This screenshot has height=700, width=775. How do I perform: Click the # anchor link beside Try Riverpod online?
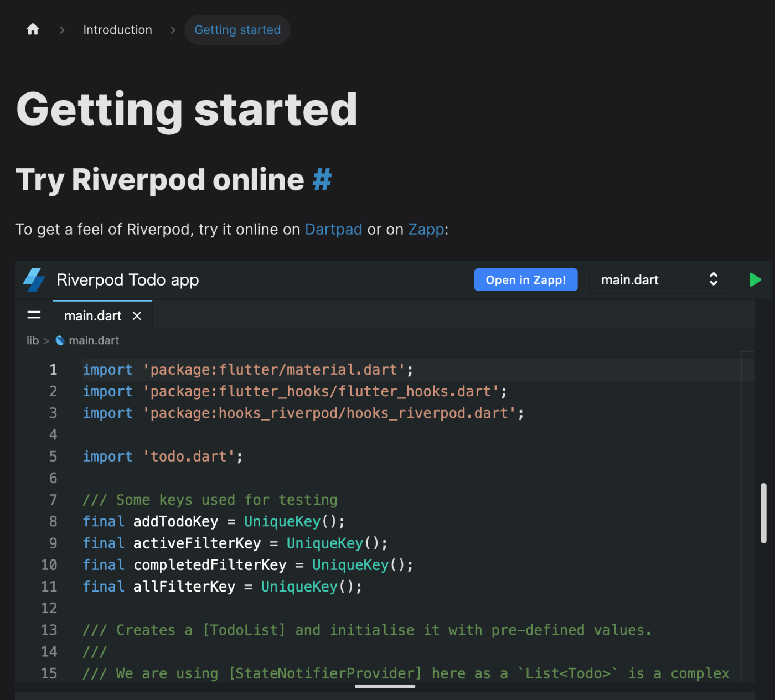[x=322, y=179]
